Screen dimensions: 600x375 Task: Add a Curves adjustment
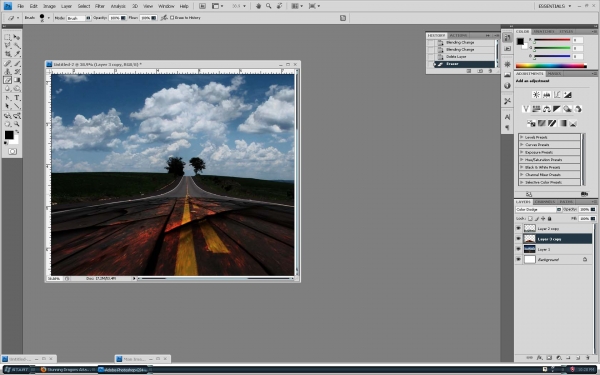point(557,95)
